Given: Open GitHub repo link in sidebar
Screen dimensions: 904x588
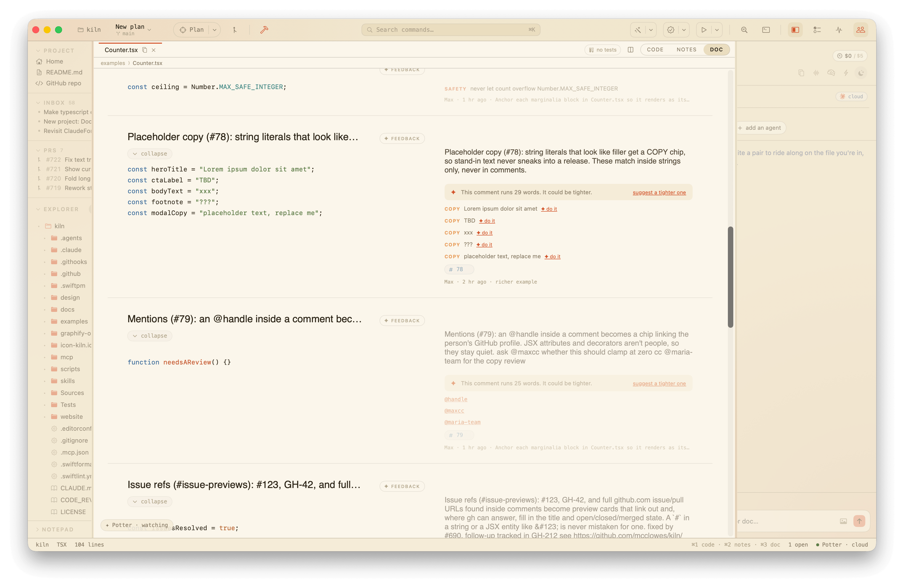Looking at the screenshot, I should pos(59,83).
